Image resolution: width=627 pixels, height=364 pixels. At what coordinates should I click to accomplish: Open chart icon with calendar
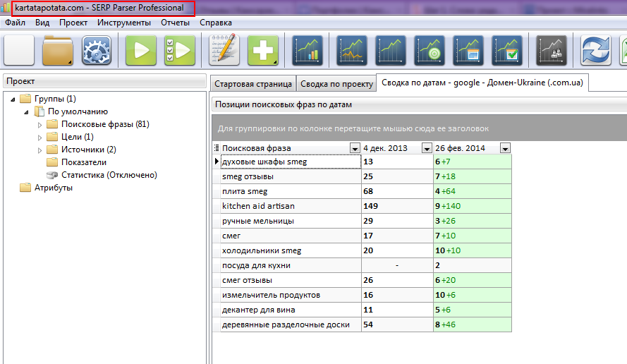(x=468, y=50)
